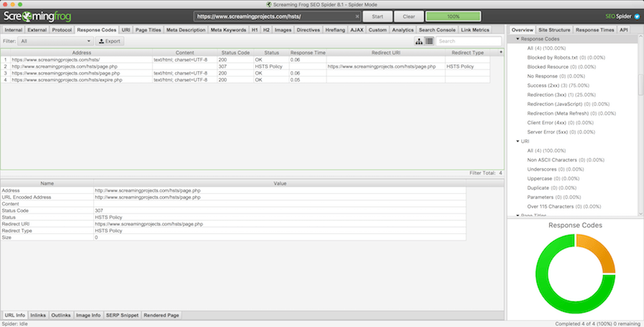Open the Meta Description tab
The width and height of the screenshot is (644, 327).
point(186,30)
